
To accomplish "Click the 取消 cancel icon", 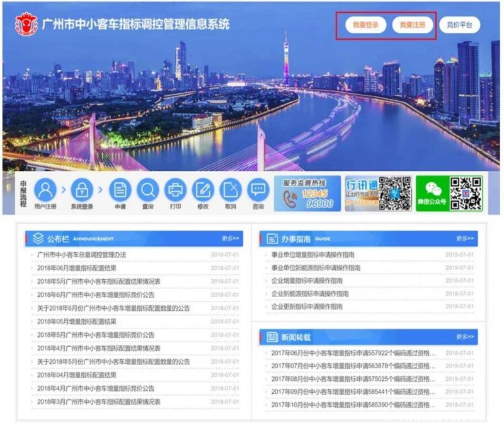I will pos(231,190).
